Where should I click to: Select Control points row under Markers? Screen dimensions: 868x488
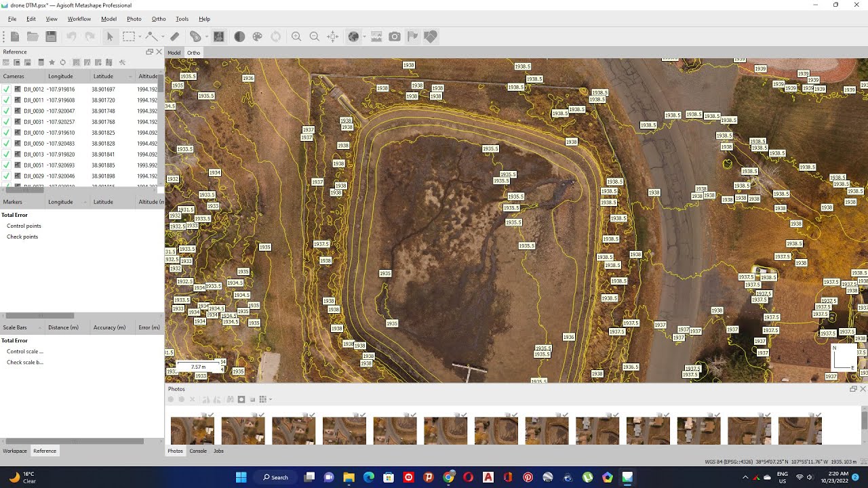(24, 226)
